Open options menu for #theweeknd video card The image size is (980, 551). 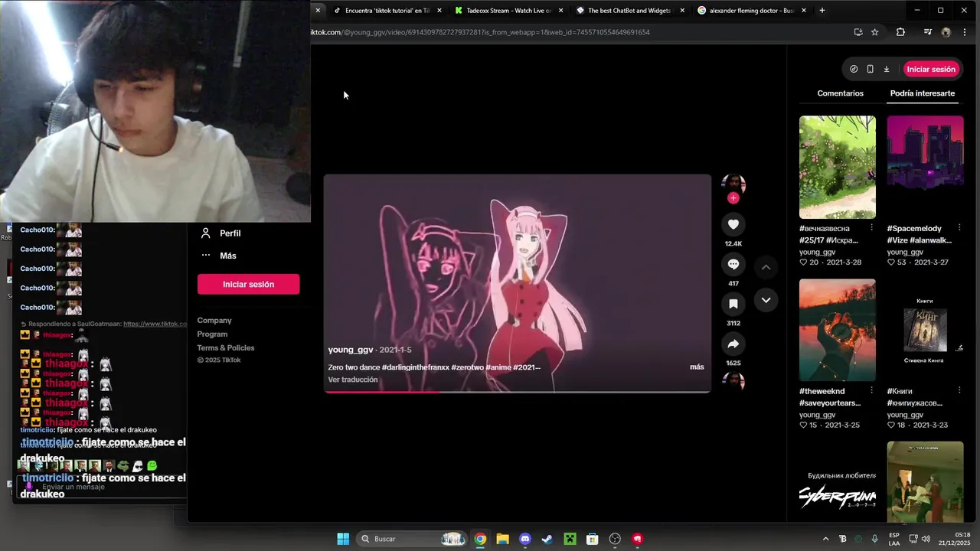click(x=871, y=391)
